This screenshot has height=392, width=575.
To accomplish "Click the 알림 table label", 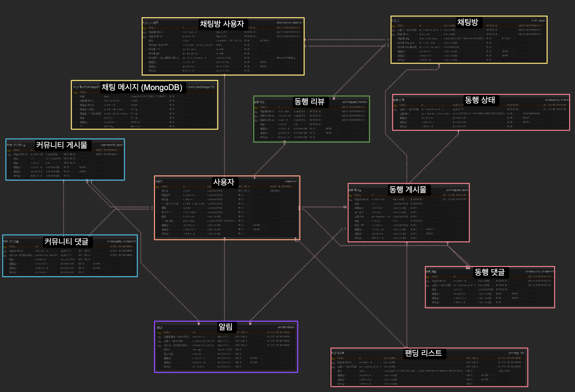I will pos(225,327).
